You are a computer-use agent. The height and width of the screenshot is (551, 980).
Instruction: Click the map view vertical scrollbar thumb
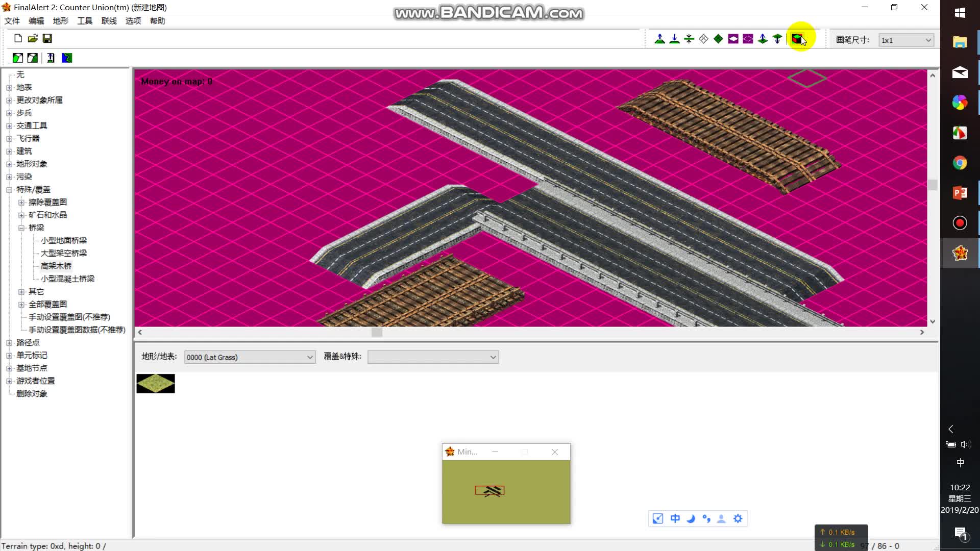pos(933,185)
